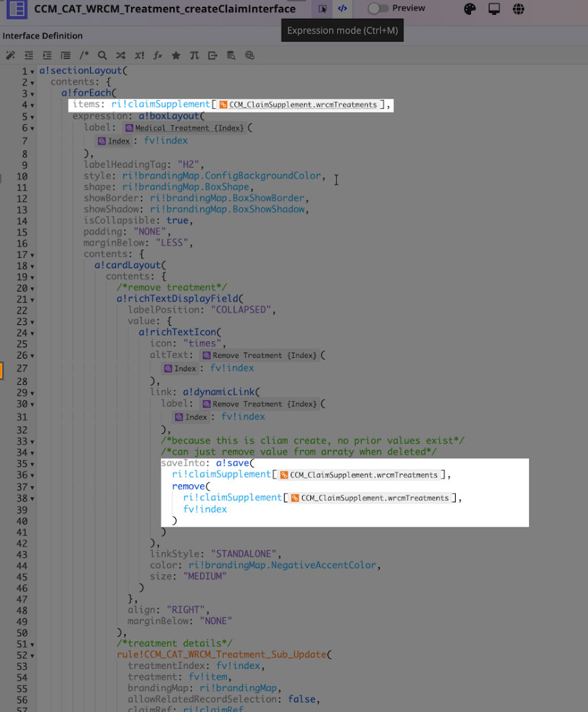The height and width of the screenshot is (712, 588).
Task: Click the interface object icon beside the title
Action: click(16, 9)
